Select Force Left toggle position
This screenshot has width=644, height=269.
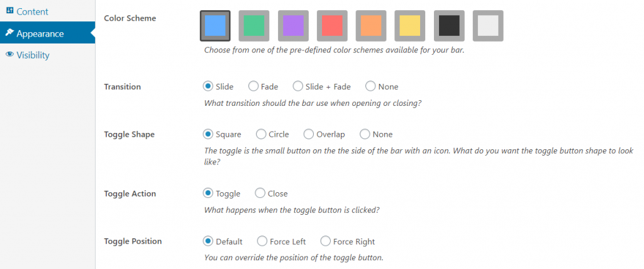(262, 241)
